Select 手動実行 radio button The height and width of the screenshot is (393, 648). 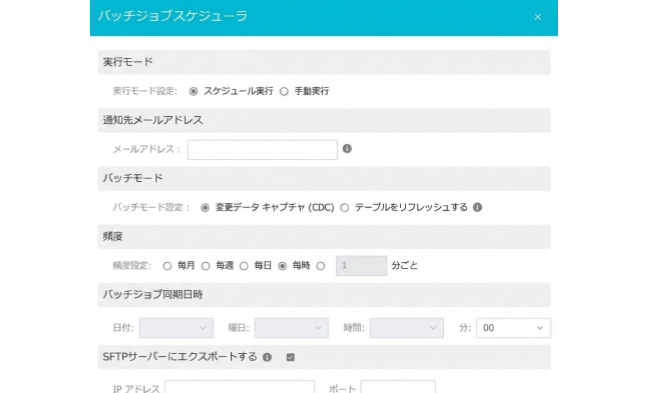(284, 91)
